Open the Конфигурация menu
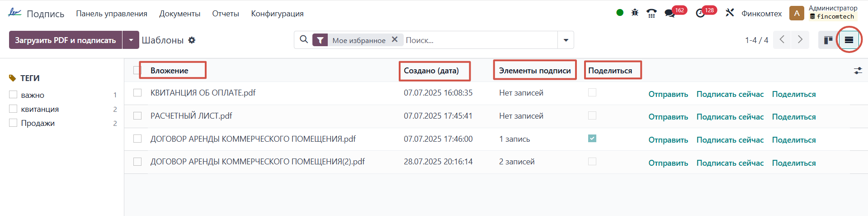The height and width of the screenshot is (216, 868). (x=277, y=14)
